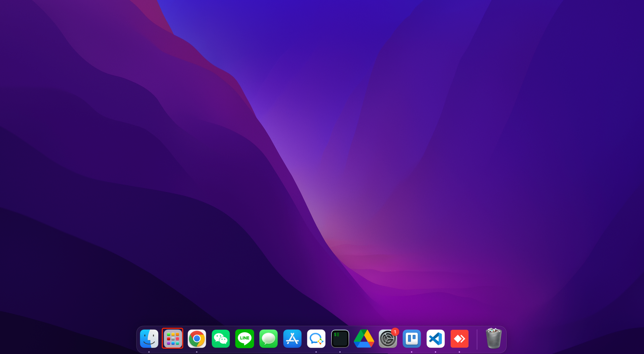
Task: Launch Visual Studio Code
Action: (x=435, y=339)
